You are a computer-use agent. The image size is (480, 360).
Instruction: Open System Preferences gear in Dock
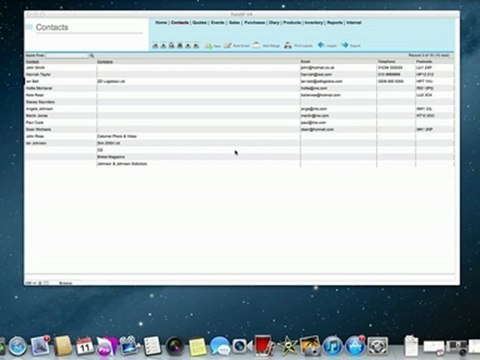[x=378, y=346]
